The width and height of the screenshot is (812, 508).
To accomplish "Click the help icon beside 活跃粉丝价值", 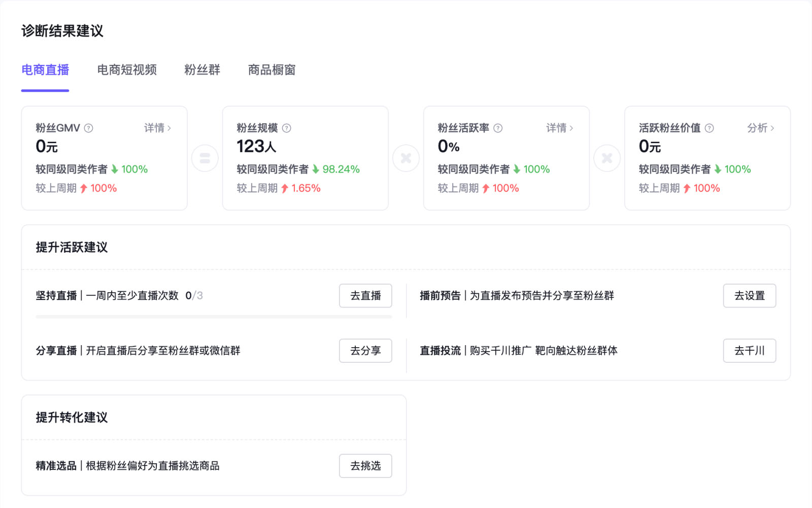I will click(709, 128).
